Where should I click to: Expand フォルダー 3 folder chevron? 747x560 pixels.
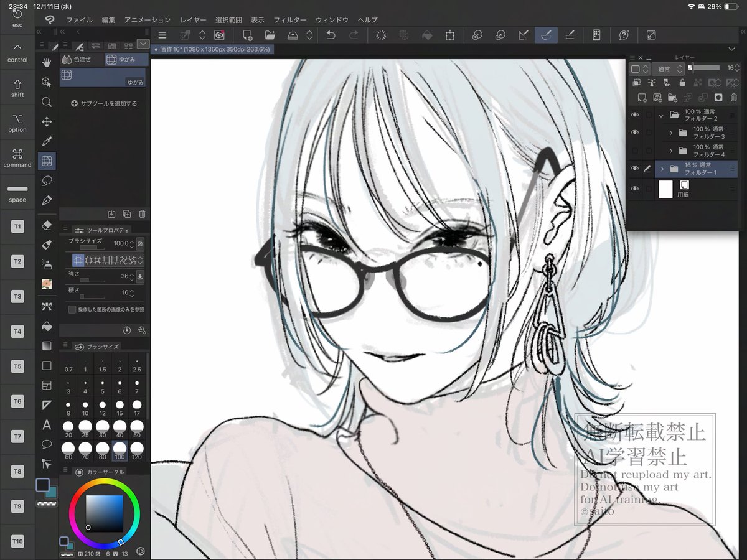672,133
